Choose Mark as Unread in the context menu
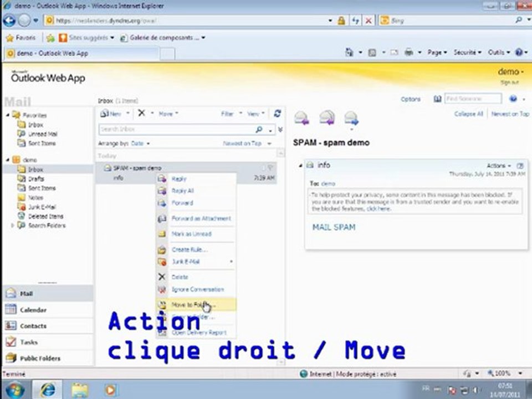532x399 pixels. [196, 234]
